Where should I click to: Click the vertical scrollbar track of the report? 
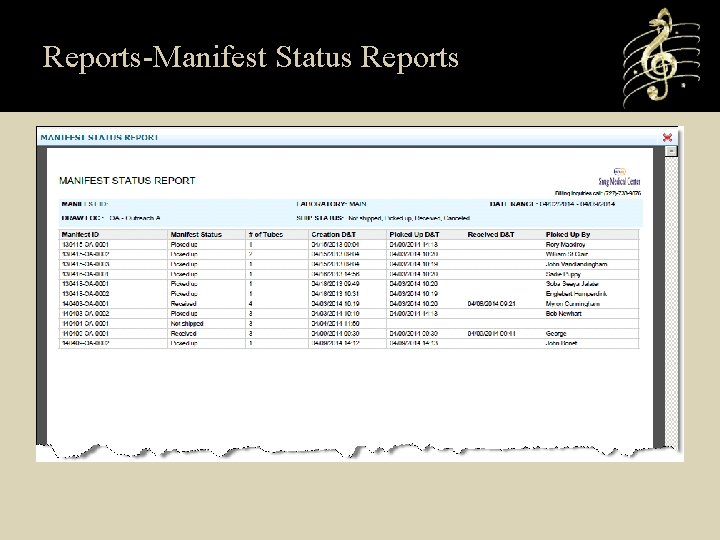click(x=671, y=301)
